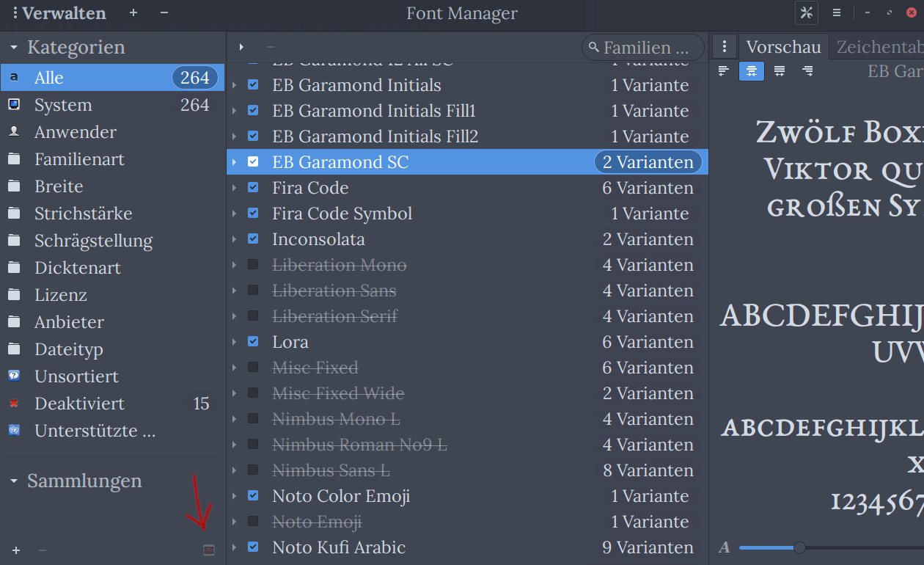The image size is (924, 565).
Task: Expand the EB Garamond SC variants
Action: point(234,161)
